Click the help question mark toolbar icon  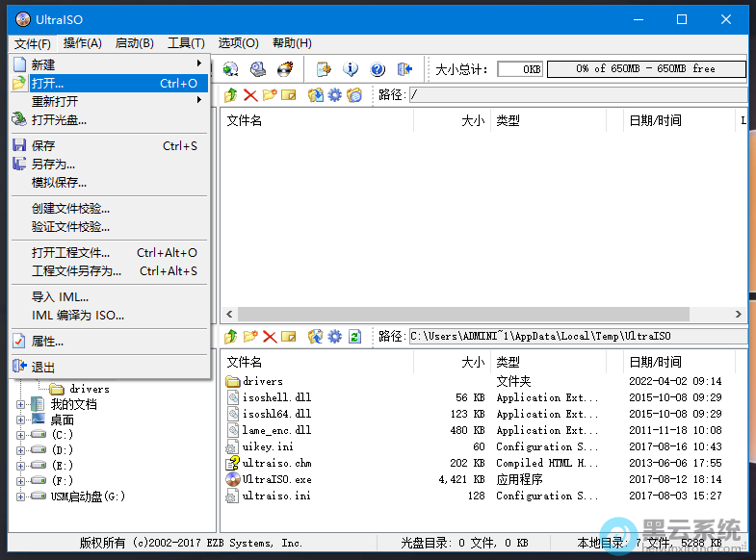[x=378, y=69]
